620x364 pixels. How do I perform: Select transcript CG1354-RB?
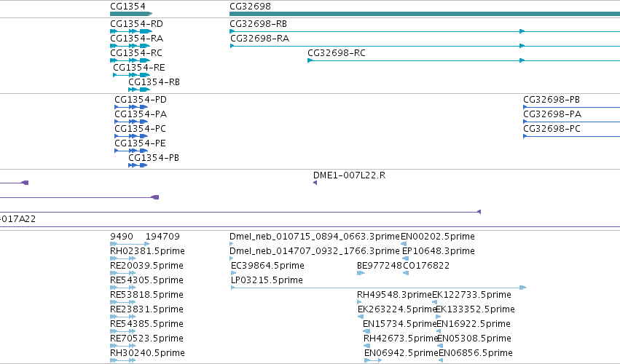tap(154, 82)
